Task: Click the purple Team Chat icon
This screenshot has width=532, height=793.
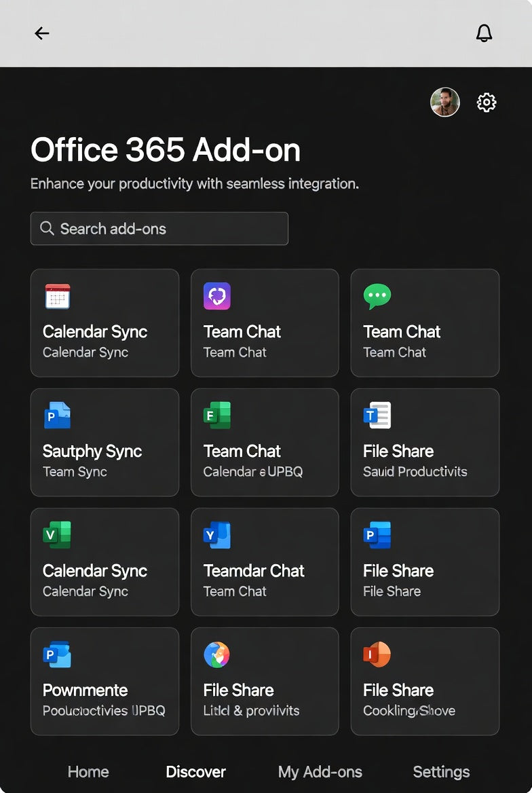Action: [217, 297]
